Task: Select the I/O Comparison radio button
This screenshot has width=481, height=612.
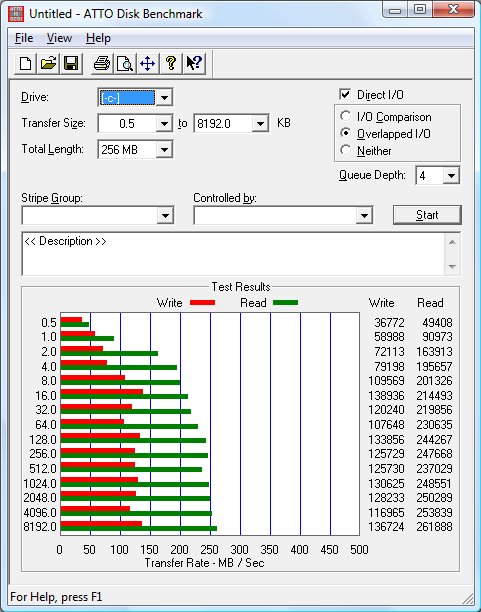Action: coord(345,116)
